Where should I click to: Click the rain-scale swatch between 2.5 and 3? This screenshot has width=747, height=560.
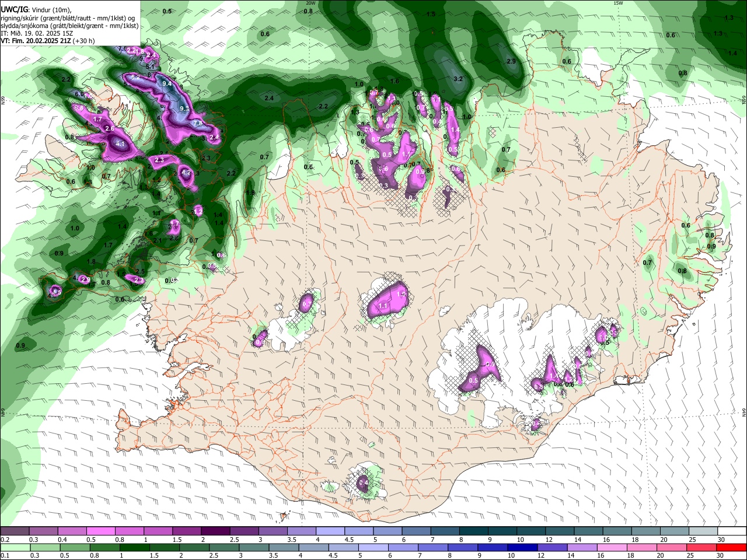[224, 547]
